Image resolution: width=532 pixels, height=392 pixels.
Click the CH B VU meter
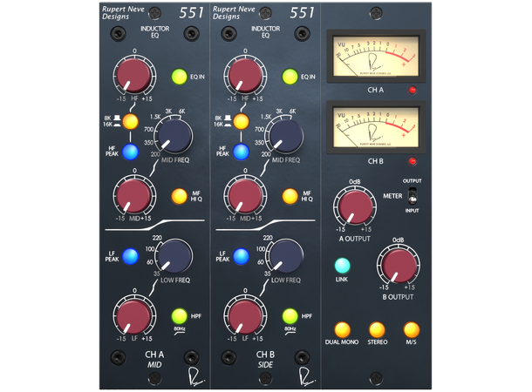point(376,127)
